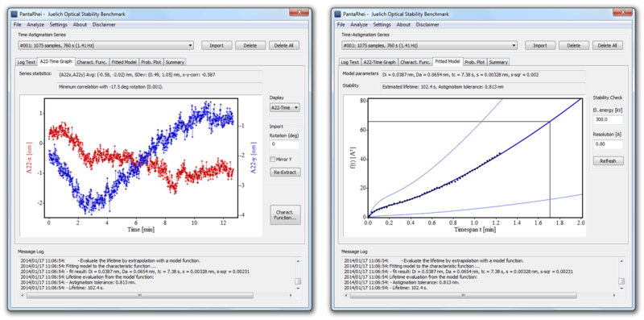Open the A22-Time Display dropdown

point(284,107)
